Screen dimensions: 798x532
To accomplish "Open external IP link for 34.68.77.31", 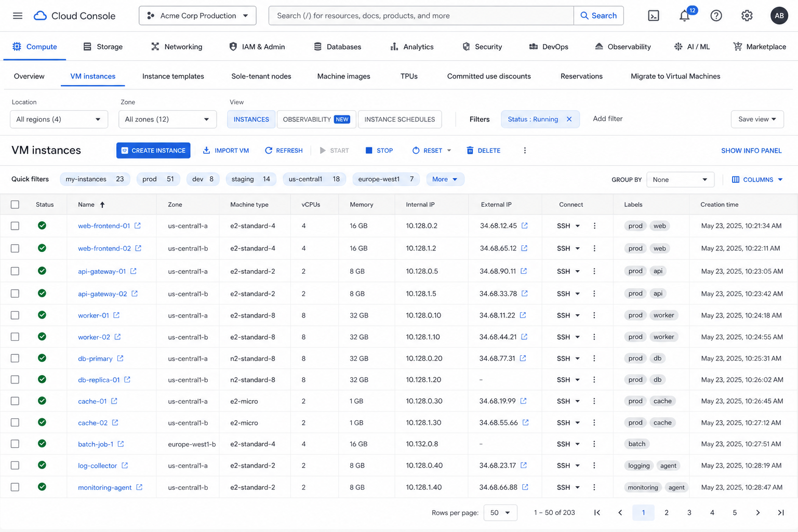I will point(523,358).
